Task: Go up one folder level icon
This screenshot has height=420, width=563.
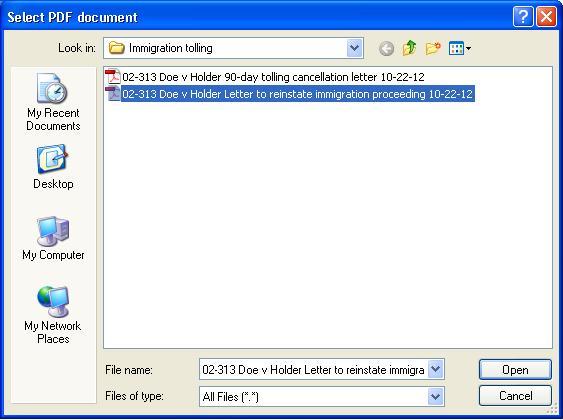Action: click(409, 48)
